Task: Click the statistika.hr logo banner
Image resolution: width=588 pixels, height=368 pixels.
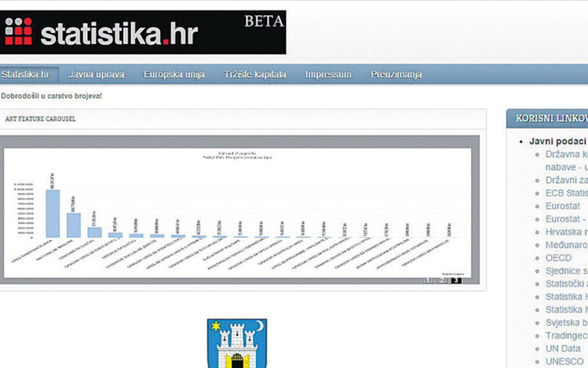Action: pyautogui.click(x=143, y=32)
